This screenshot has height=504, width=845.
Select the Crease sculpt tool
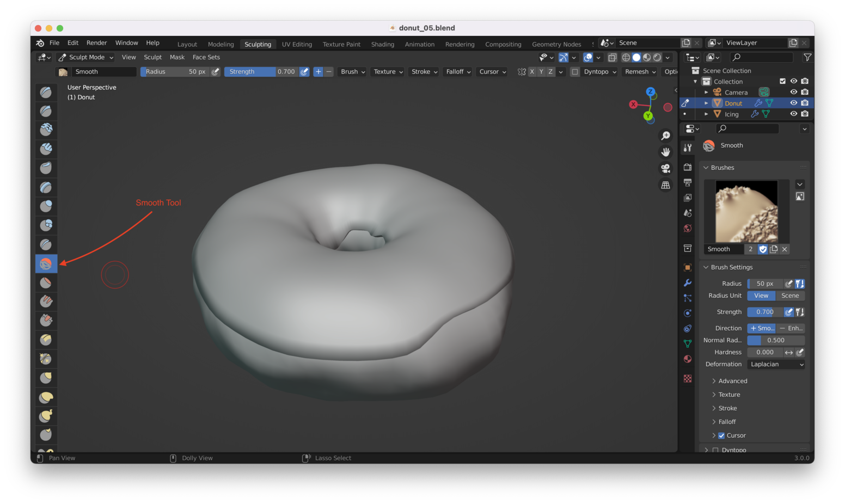coord(46,244)
